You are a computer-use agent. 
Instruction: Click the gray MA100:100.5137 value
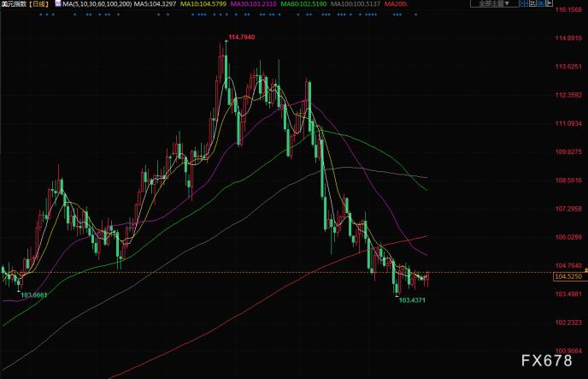[x=356, y=4]
